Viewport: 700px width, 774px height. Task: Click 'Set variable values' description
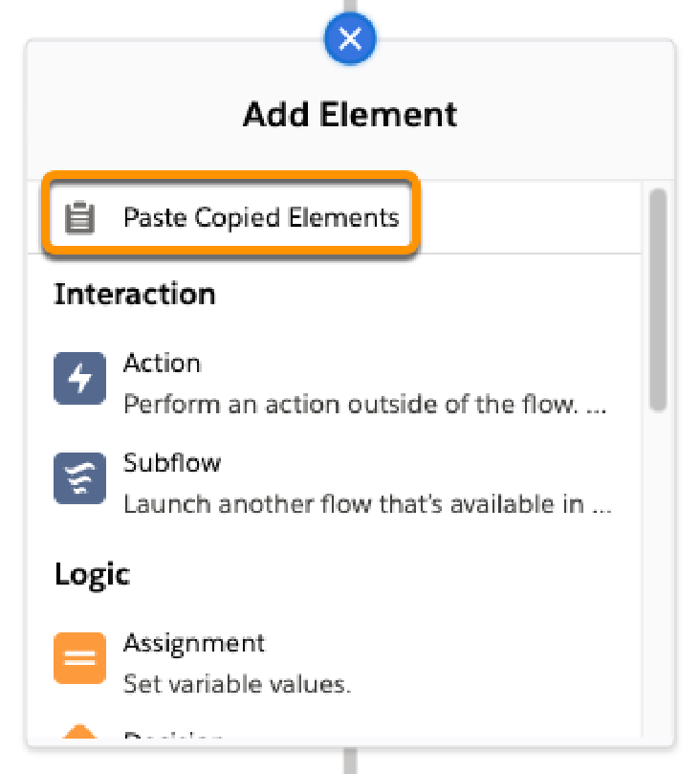coord(237,684)
